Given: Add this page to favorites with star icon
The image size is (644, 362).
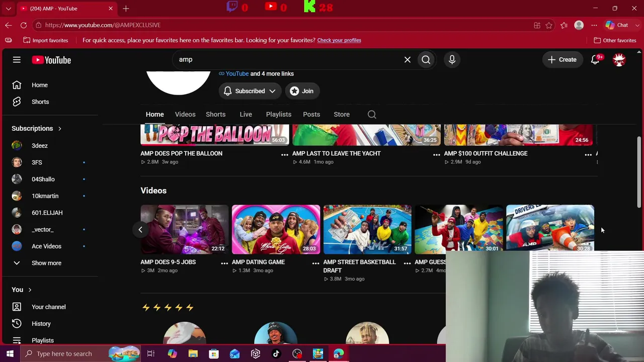Looking at the screenshot, I should (x=549, y=25).
